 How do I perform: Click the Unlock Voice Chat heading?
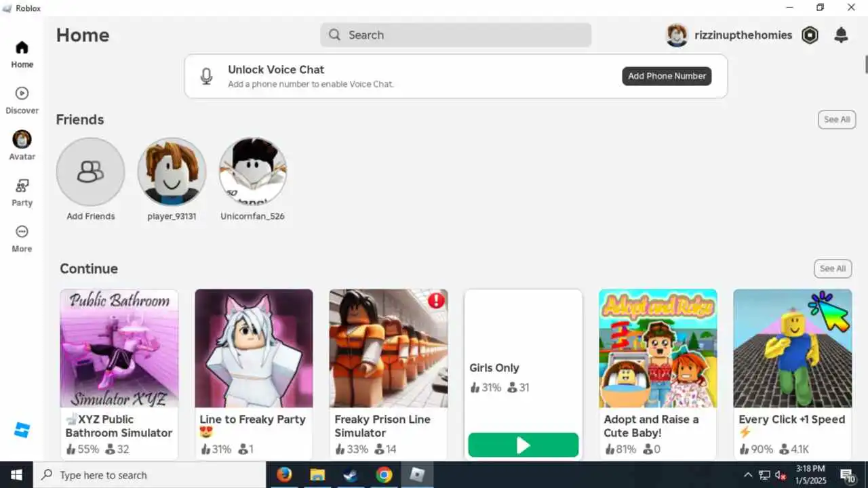coord(276,69)
